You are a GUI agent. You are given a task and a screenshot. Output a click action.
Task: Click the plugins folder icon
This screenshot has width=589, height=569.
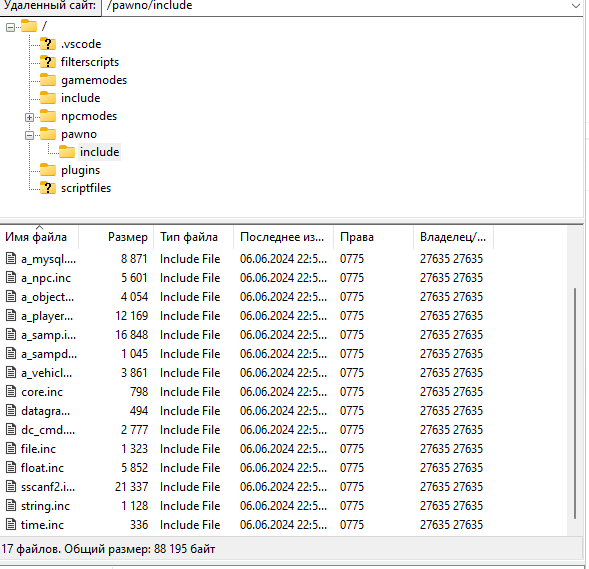click(48, 170)
